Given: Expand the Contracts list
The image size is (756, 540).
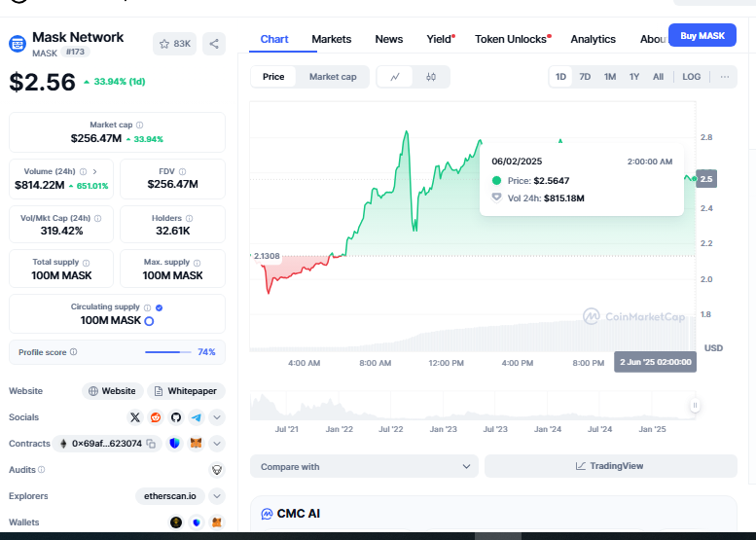Looking at the screenshot, I should pos(217,444).
